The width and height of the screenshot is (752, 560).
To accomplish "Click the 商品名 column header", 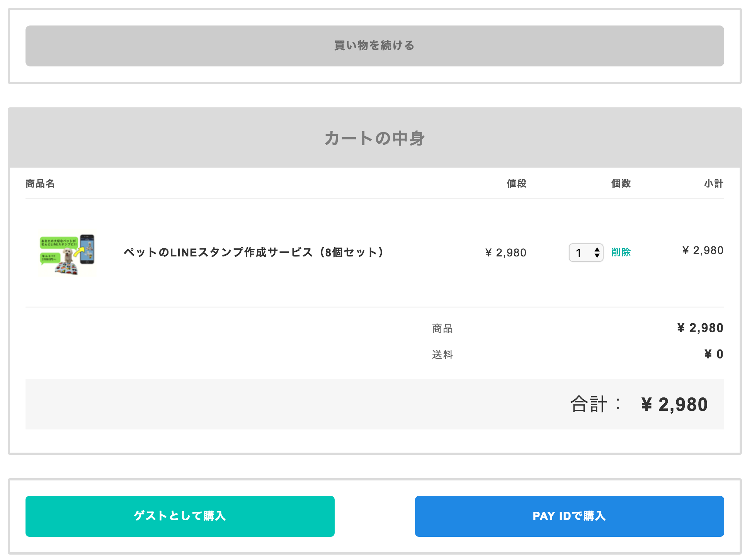I will click(40, 183).
